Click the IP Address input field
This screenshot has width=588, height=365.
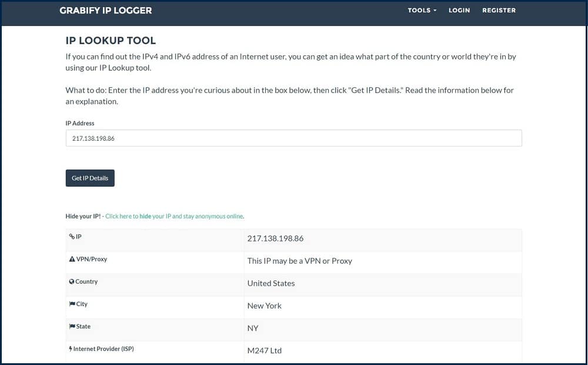293,138
